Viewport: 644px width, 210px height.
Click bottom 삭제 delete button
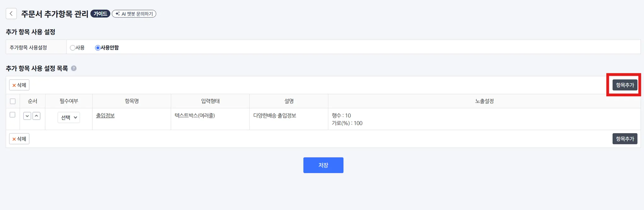tap(19, 139)
